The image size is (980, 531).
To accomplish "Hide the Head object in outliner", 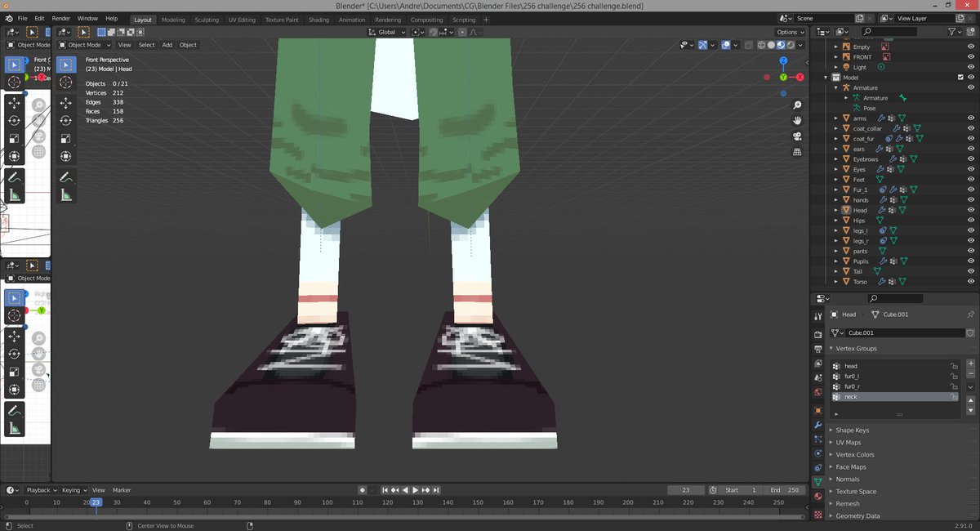I will coord(970,210).
